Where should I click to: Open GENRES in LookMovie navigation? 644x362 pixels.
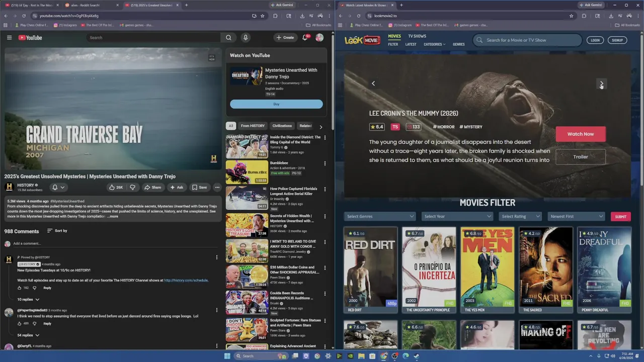[459, 44]
